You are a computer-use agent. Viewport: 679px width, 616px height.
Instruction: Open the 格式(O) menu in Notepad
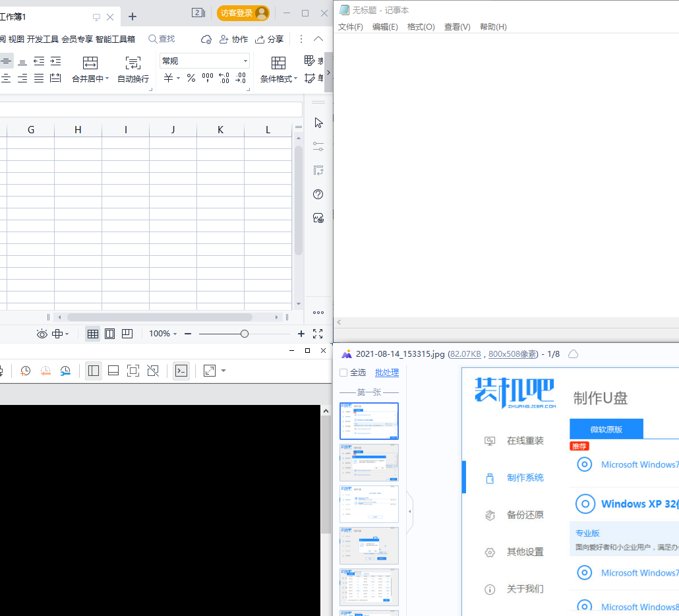(421, 27)
